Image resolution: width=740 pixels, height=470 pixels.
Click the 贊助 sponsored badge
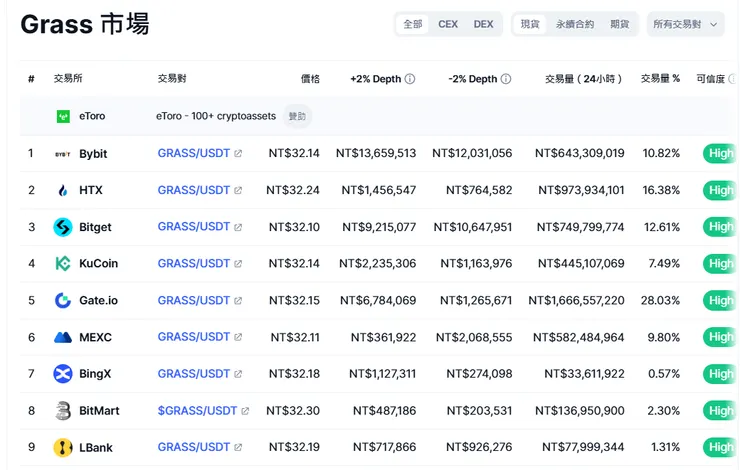click(297, 116)
